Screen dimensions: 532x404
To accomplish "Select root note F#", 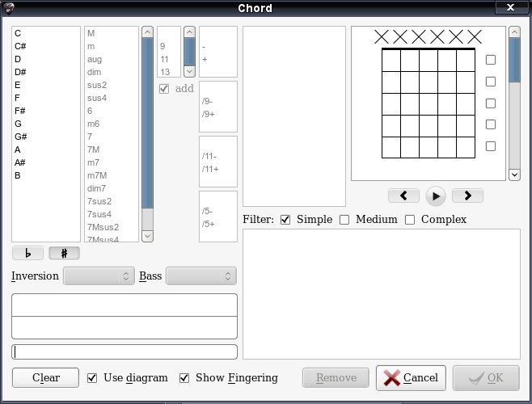I will (46, 111).
